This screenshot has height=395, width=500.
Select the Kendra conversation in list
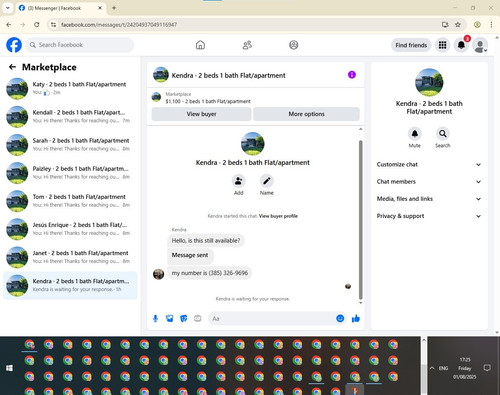70,285
